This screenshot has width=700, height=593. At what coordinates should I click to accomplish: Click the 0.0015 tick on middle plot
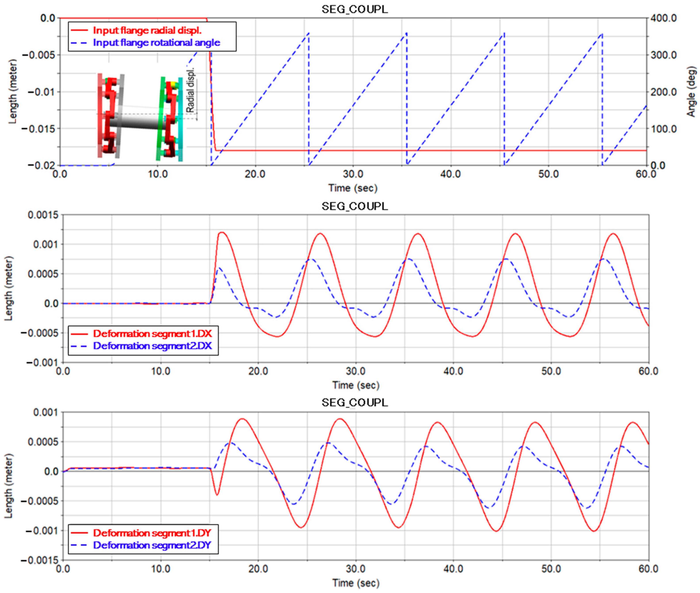tap(43, 215)
